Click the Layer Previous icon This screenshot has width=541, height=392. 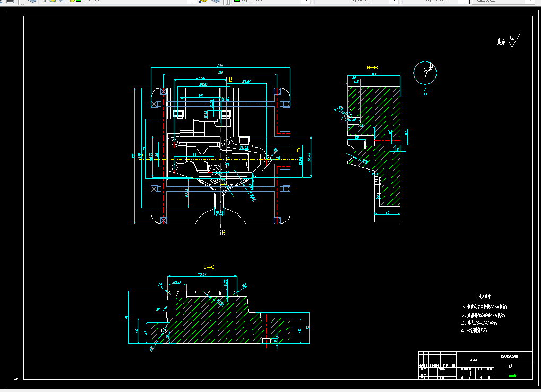point(215,1)
